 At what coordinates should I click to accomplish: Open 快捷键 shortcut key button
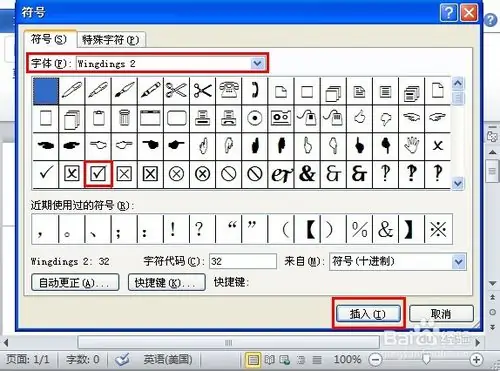coord(166,283)
